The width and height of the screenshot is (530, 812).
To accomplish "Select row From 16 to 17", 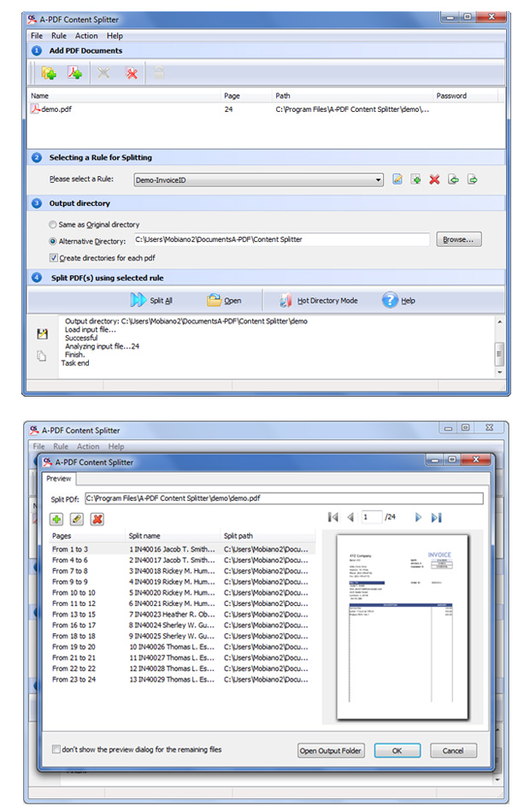I will coord(181,625).
